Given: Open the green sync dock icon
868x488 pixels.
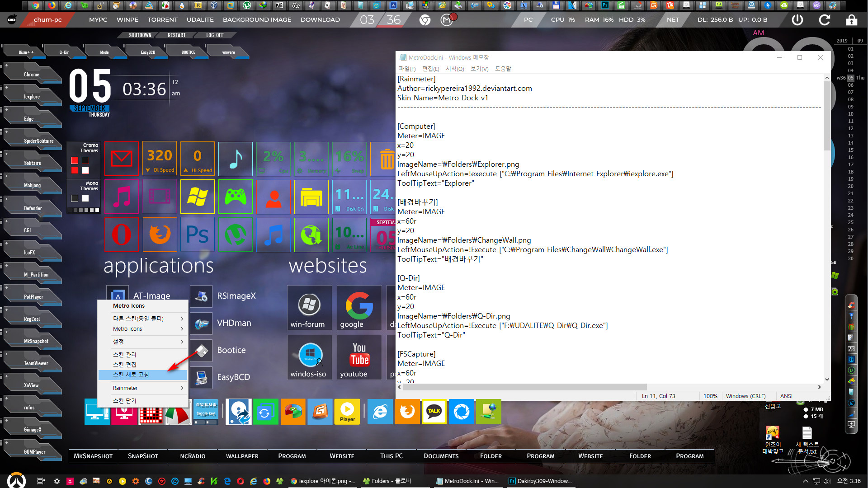Looking at the screenshot, I should 265,412.
